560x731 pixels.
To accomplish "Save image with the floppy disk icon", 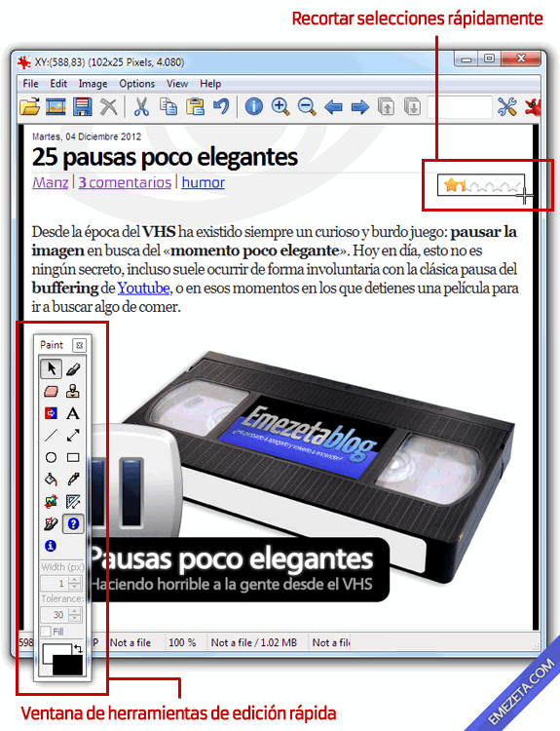I will [x=83, y=107].
